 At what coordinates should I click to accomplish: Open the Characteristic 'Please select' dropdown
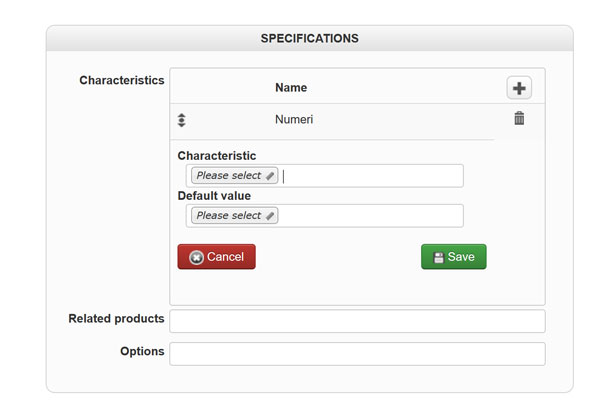pyautogui.click(x=229, y=176)
